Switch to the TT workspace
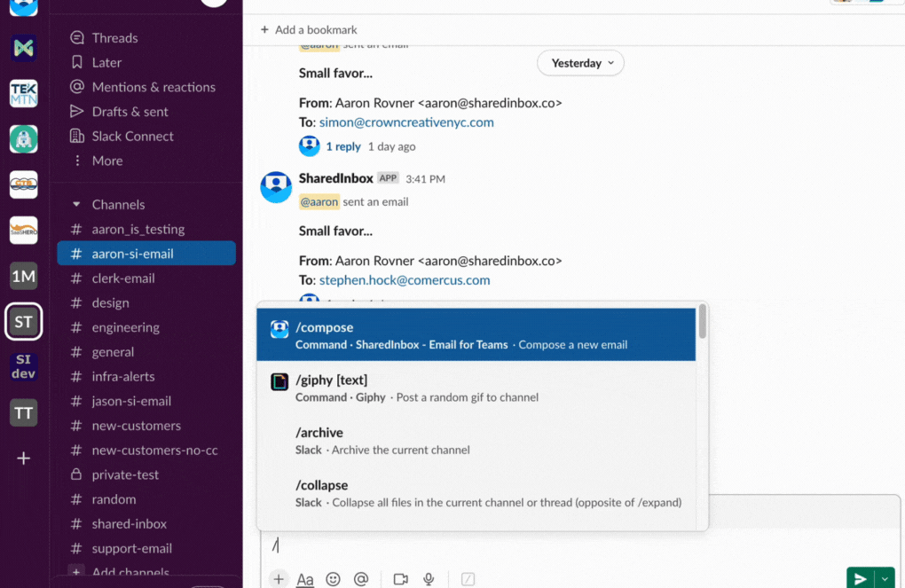The image size is (905, 588). (24, 413)
